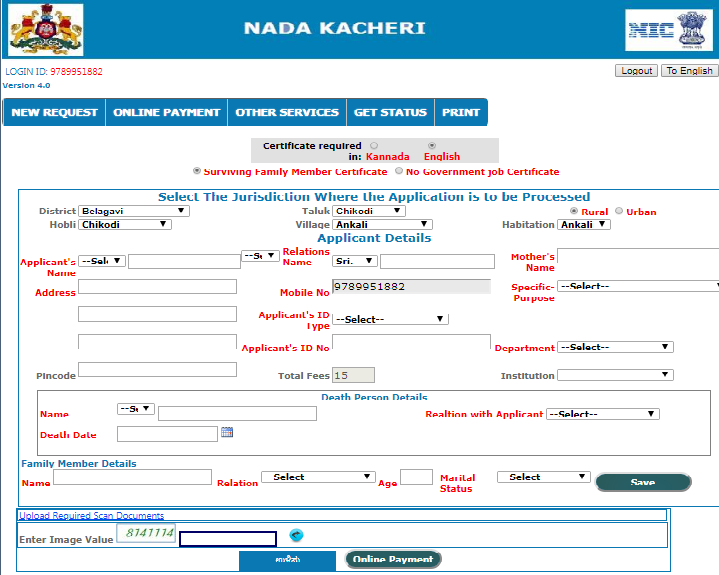This screenshot has width=719, height=575.
Task: Select the Urban radio button
Action: pyautogui.click(x=619, y=211)
